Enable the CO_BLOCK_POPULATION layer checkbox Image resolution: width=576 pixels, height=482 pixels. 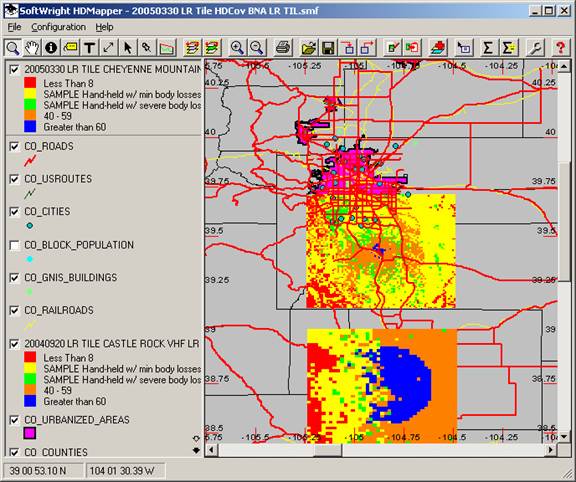[x=14, y=245]
